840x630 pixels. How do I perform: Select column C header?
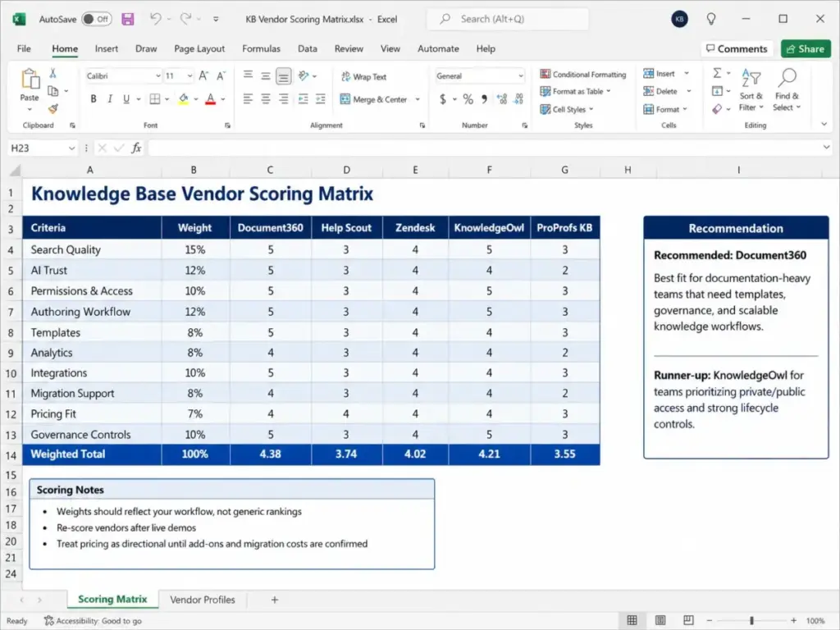click(270, 170)
